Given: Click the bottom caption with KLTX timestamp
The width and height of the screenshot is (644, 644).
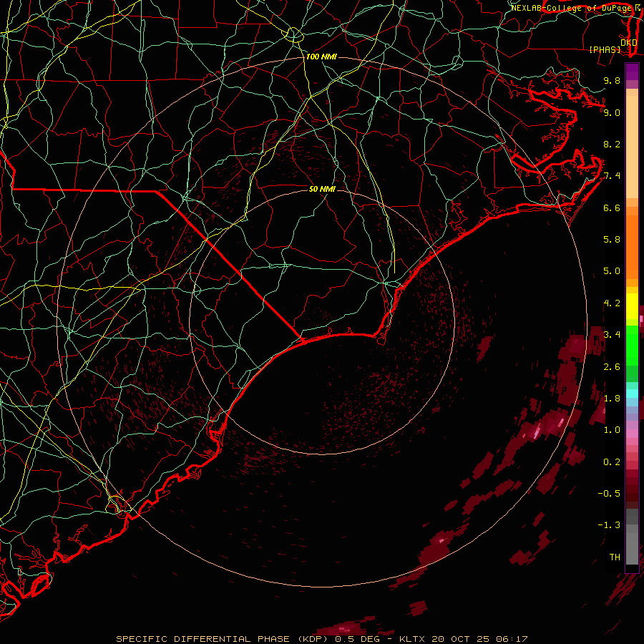Looking at the screenshot, I should pyautogui.click(x=322, y=639).
